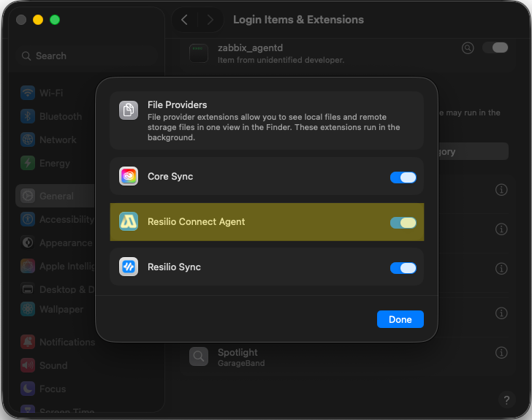The height and width of the screenshot is (420, 532).
Task: Go forward with the right chevron
Action: [x=210, y=20]
